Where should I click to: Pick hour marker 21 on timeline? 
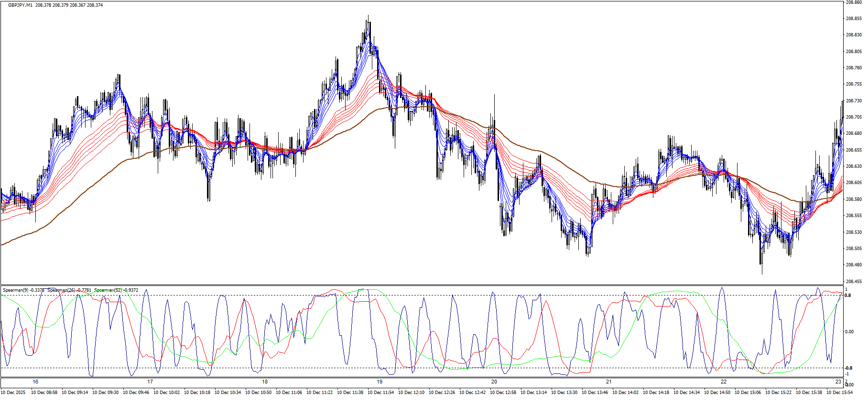tap(609, 382)
